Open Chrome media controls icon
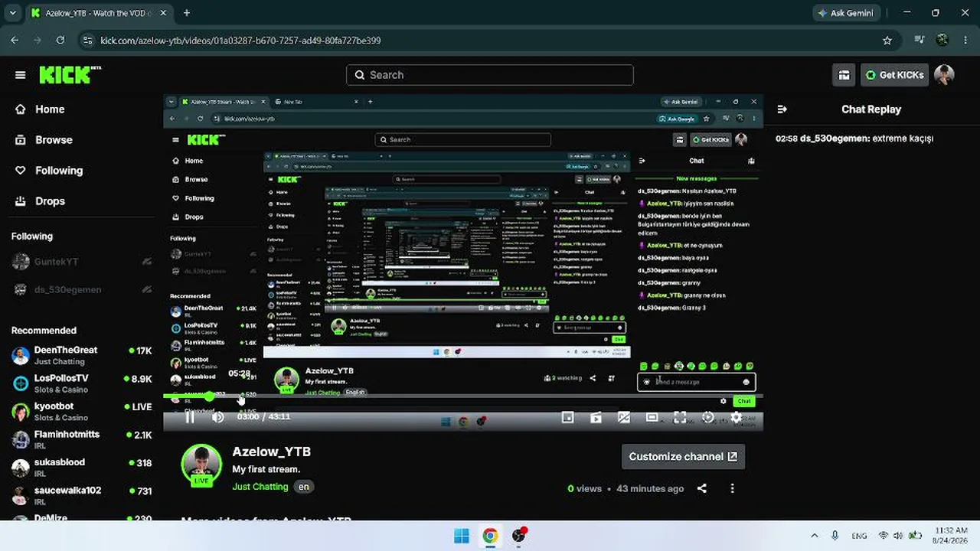The width and height of the screenshot is (980, 551). pos(920,41)
